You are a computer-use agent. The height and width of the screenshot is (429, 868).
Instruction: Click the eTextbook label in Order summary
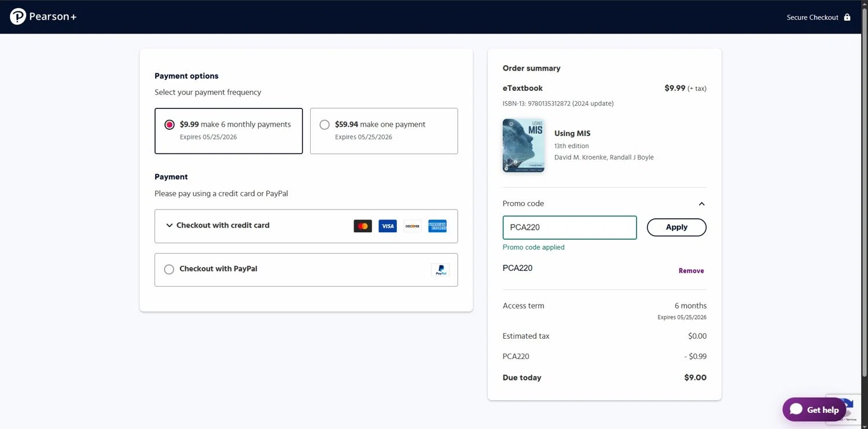[523, 89]
